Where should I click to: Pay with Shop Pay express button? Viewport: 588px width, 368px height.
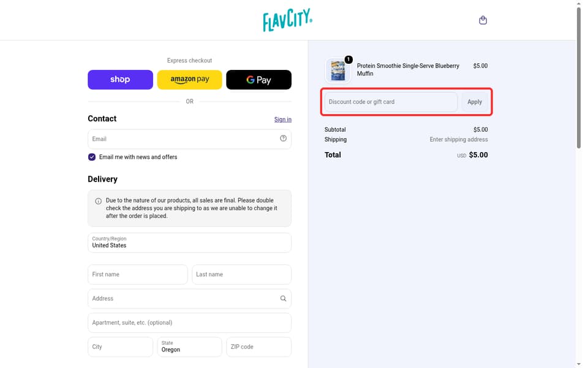(x=121, y=80)
